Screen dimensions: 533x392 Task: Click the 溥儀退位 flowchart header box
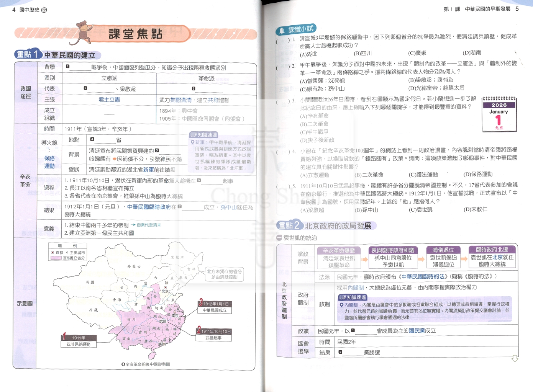point(443,250)
